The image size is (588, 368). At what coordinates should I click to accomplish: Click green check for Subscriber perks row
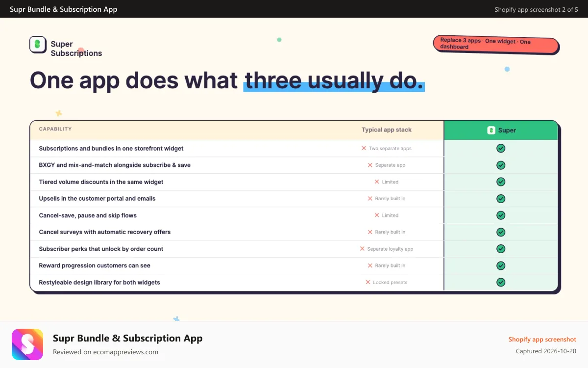coord(501,249)
